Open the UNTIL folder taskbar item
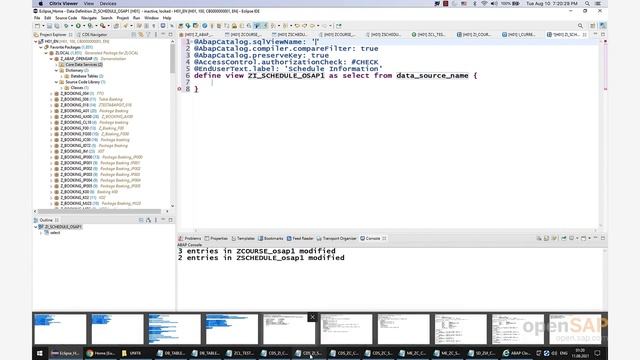The width and height of the screenshot is (640, 360). tap(132, 353)
